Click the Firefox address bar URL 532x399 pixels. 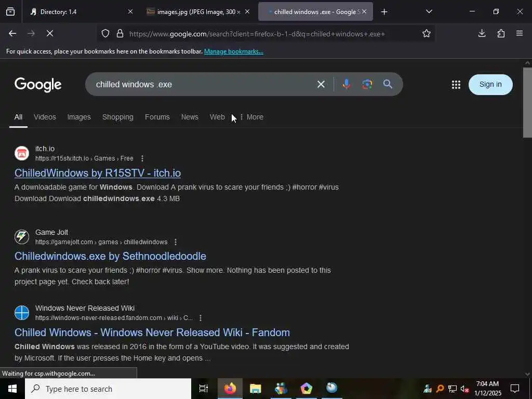click(257, 34)
